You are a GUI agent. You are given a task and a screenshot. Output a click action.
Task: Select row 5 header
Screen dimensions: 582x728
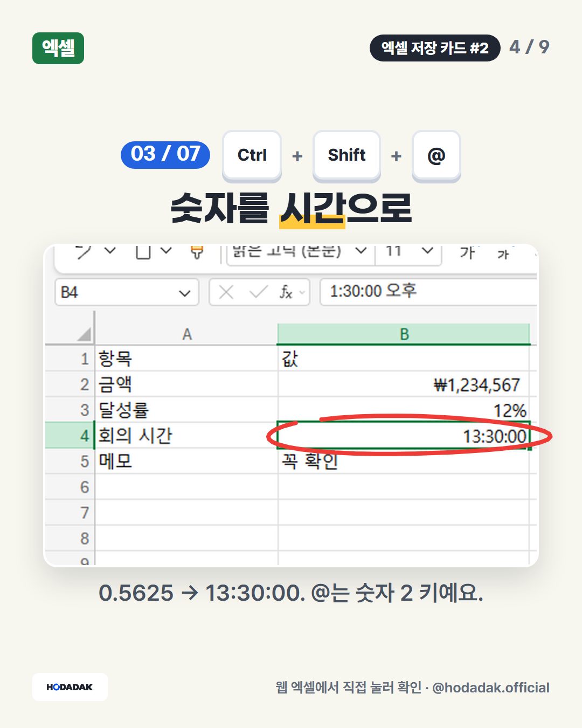click(x=70, y=462)
